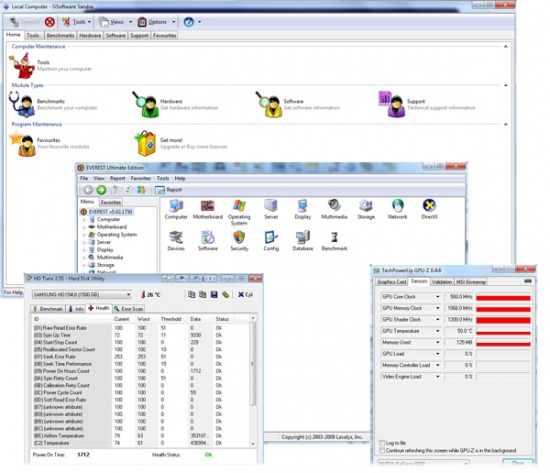
Task: Select EVEREST v5.02.1750 root tree item
Action: (x=107, y=212)
